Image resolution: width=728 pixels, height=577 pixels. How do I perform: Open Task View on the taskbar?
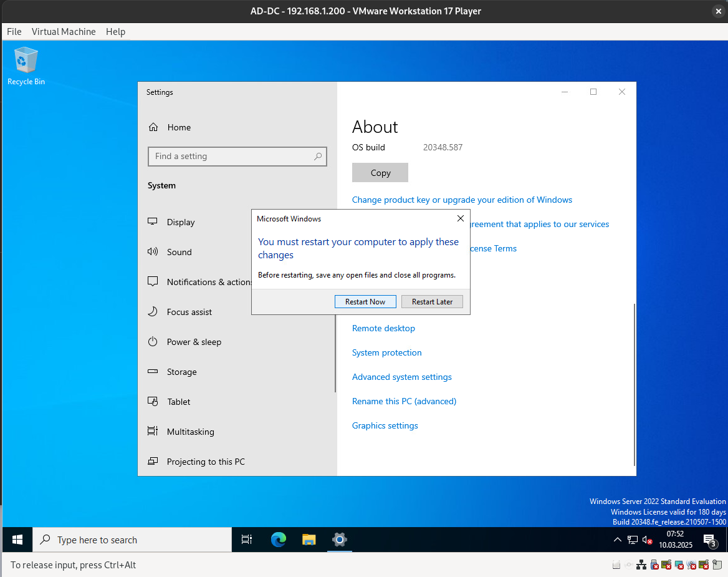[x=247, y=540]
